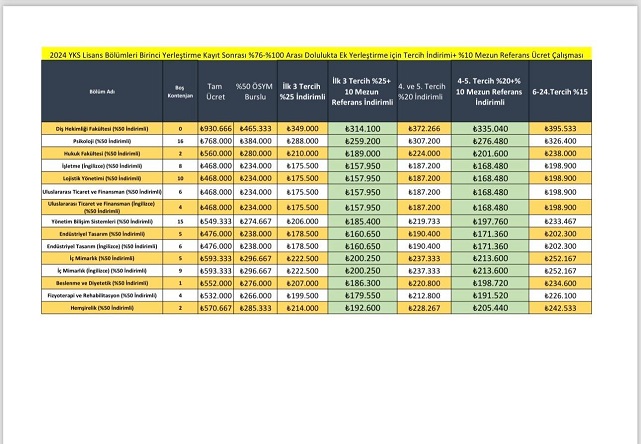Image resolution: width=641 pixels, height=444 pixels.
Task: Click Lojistik Yönetimi's quota value 10
Action: click(180, 178)
